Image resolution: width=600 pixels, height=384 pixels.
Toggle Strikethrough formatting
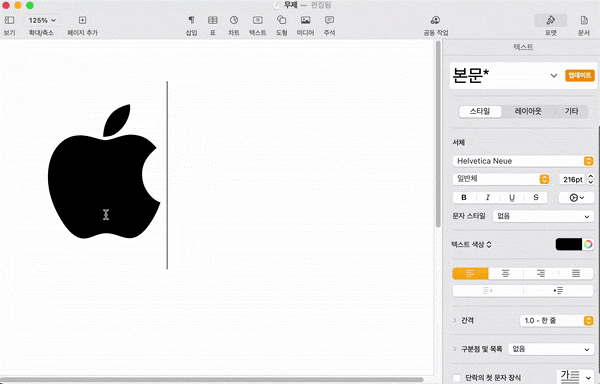536,197
